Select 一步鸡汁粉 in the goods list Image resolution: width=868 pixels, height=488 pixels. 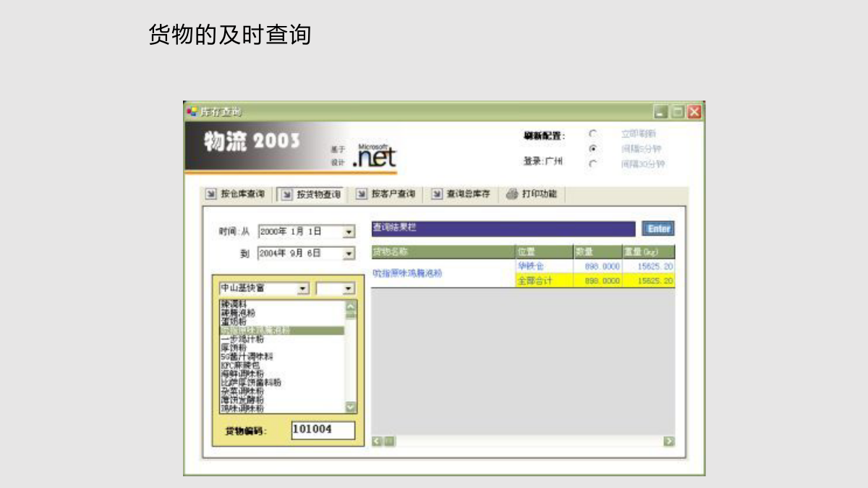pyautogui.click(x=282, y=339)
